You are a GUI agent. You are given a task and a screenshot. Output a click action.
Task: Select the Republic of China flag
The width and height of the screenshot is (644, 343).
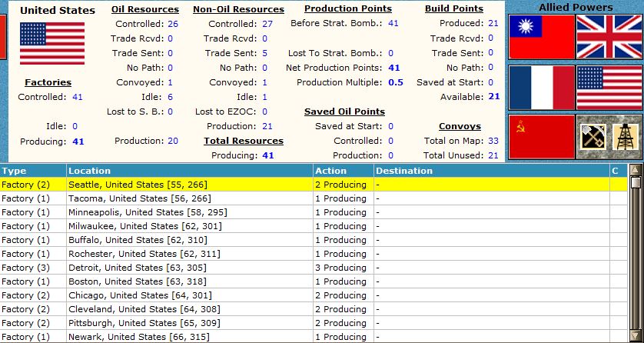coord(541,37)
